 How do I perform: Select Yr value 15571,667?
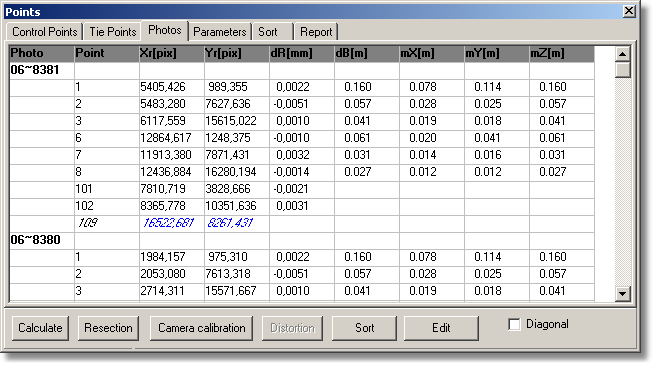click(x=231, y=291)
